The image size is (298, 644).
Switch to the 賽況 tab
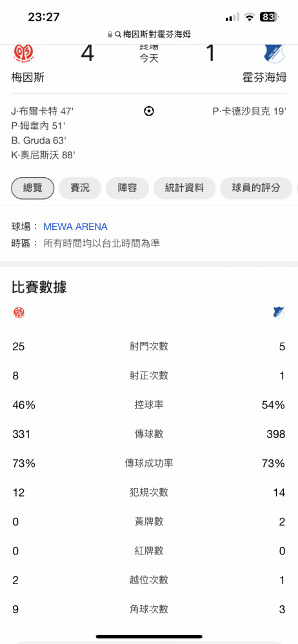[80, 188]
